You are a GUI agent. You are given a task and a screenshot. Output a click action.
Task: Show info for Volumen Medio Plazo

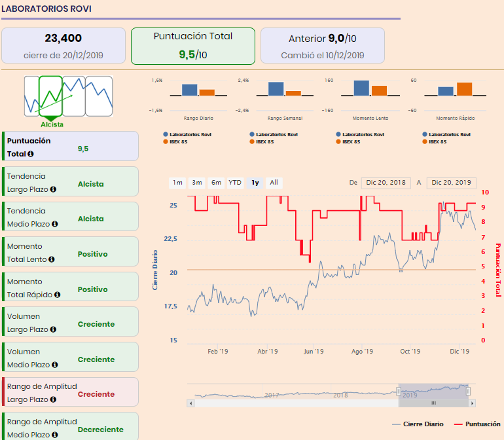[54, 365]
